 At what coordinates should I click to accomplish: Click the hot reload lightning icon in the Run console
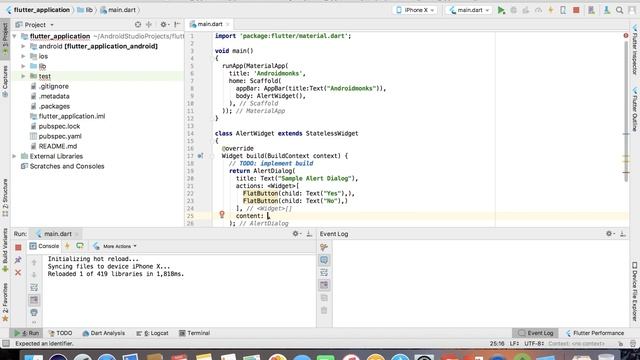[x=68, y=246]
